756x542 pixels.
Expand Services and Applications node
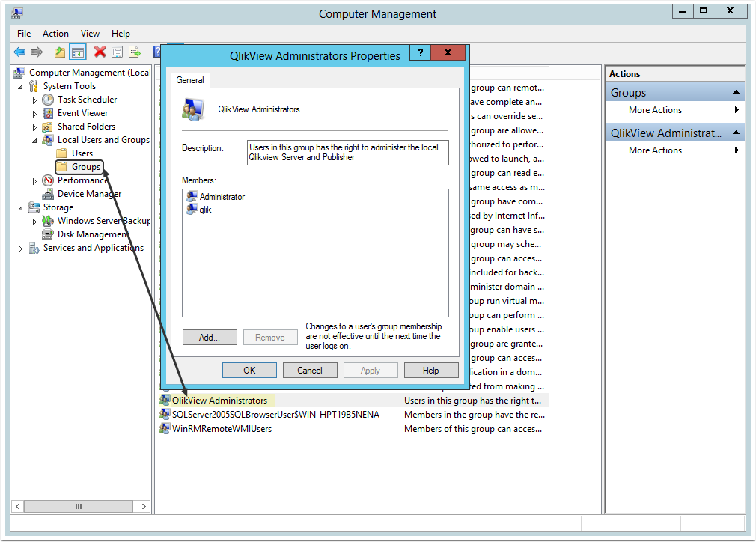point(20,249)
